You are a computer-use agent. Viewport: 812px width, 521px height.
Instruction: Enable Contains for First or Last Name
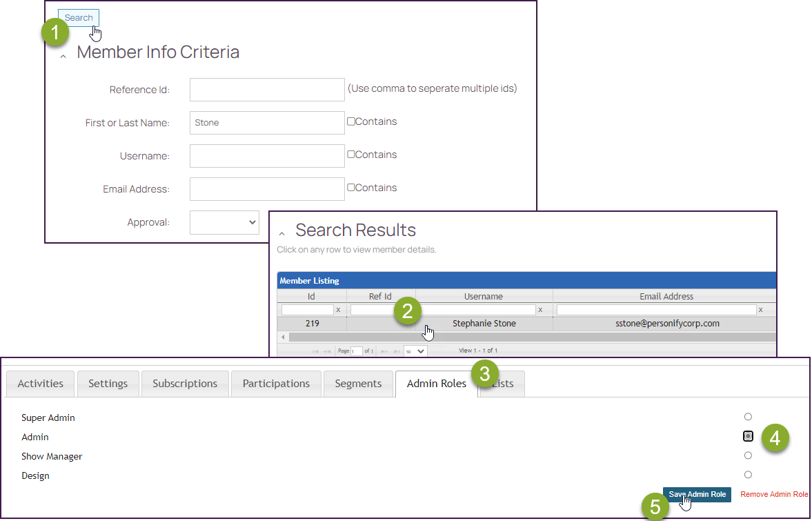(351, 121)
